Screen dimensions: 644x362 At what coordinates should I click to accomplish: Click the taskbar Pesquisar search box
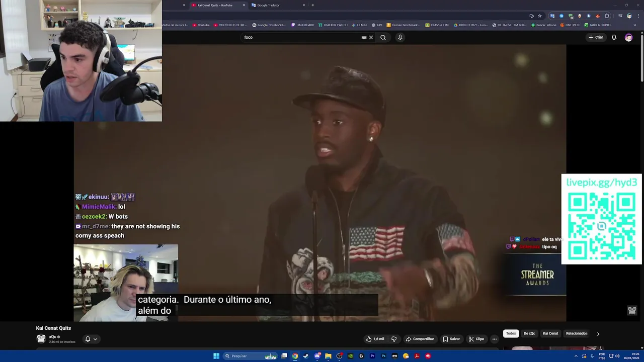[x=251, y=356]
